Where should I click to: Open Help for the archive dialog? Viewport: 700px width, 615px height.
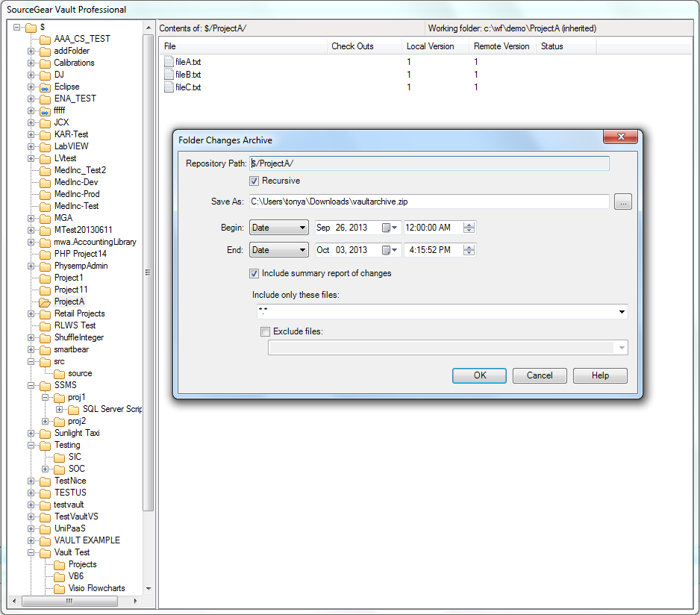click(x=600, y=375)
